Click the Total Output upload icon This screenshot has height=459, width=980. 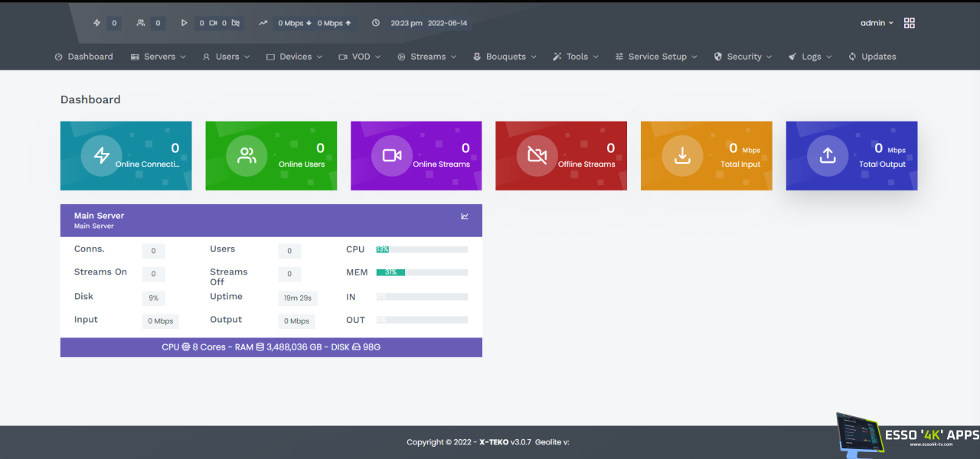(x=828, y=155)
